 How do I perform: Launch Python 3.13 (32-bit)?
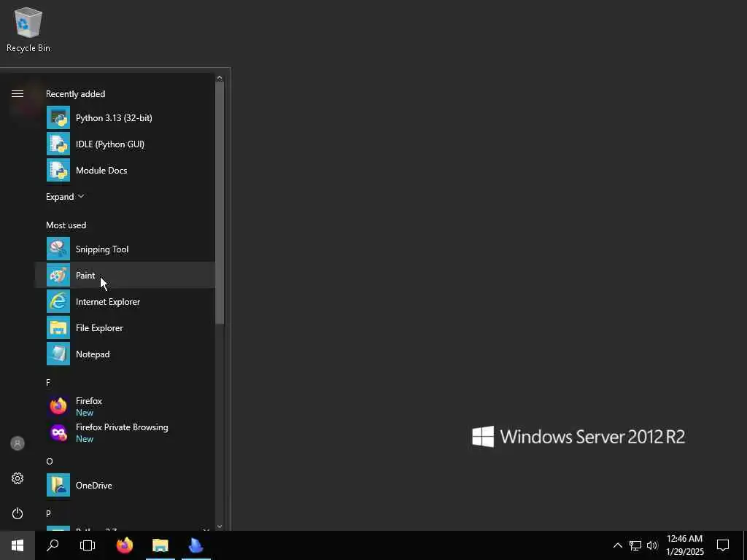[125, 117]
